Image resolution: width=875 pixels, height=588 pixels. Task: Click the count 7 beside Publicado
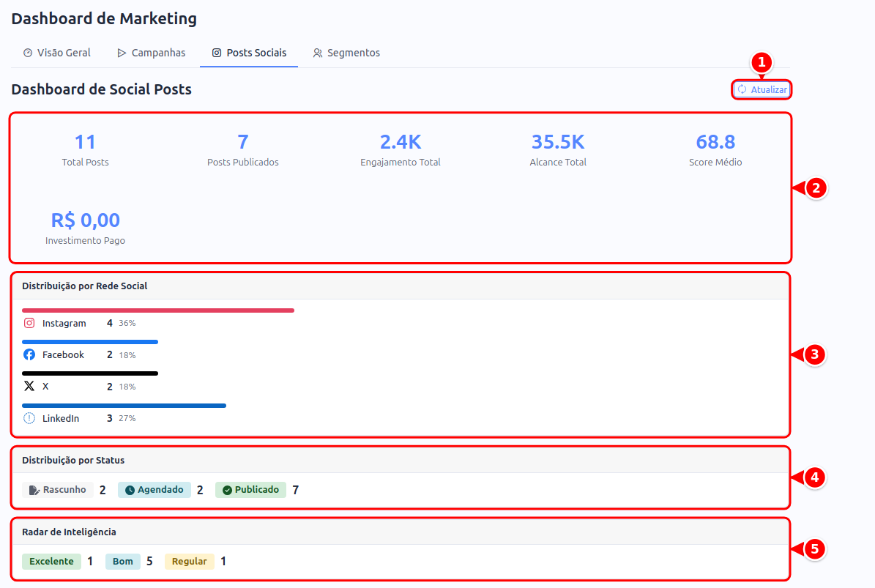(x=296, y=490)
